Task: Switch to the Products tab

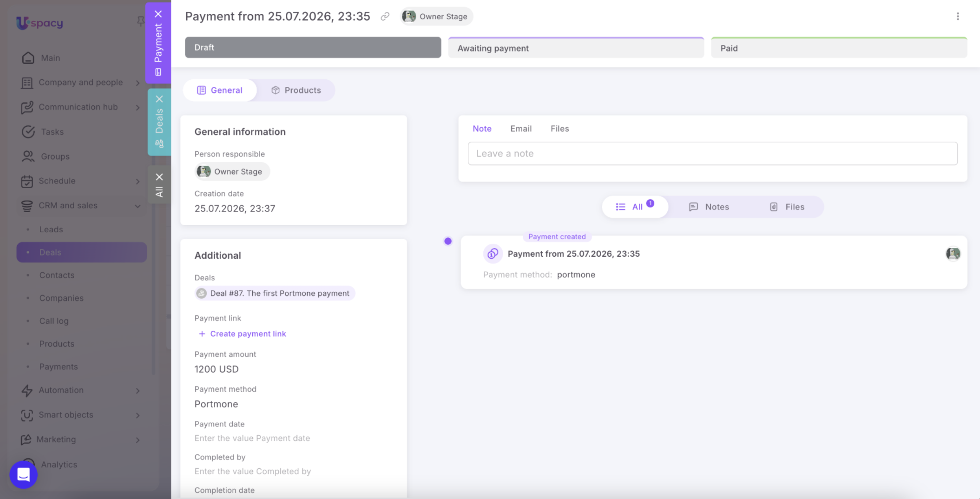Action: [x=296, y=90]
